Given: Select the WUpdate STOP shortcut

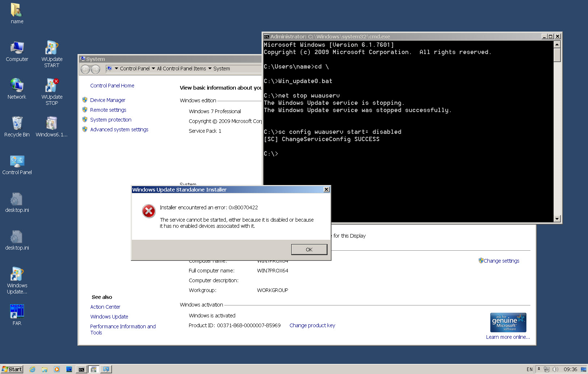Looking at the screenshot, I should click(52, 92).
